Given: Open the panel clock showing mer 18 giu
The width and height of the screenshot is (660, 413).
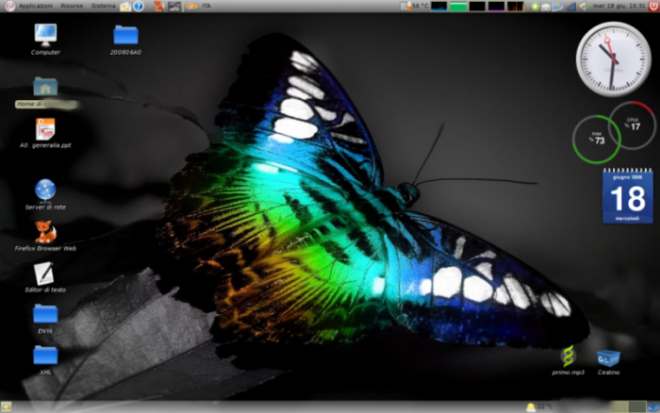Looking at the screenshot, I should point(619,6).
